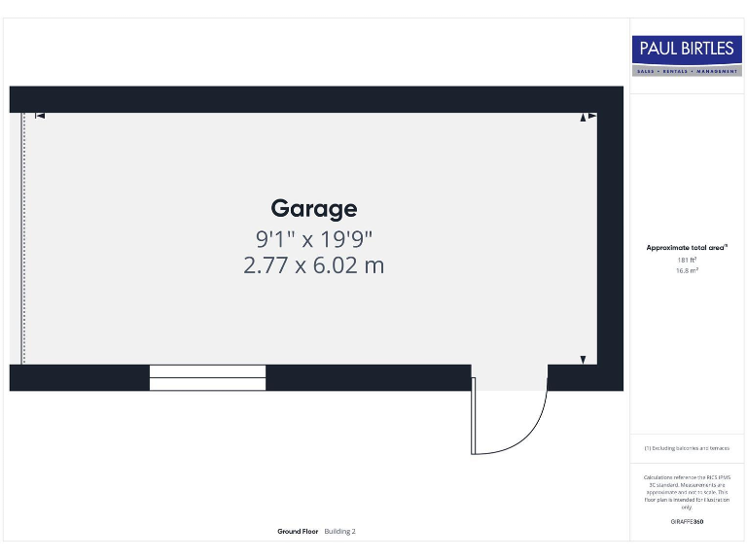Click the Sales Rentals Management tagline

click(x=687, y=71)
